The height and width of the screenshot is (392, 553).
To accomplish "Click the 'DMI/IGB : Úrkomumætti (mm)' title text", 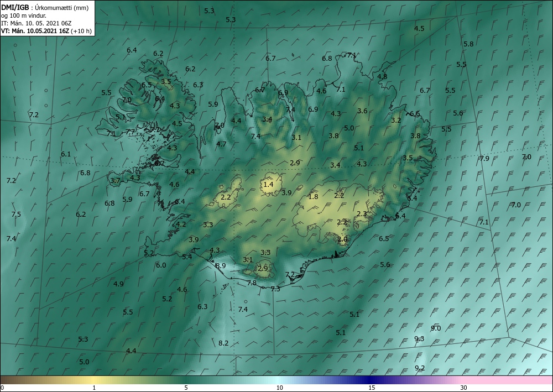I will point(45,8).
